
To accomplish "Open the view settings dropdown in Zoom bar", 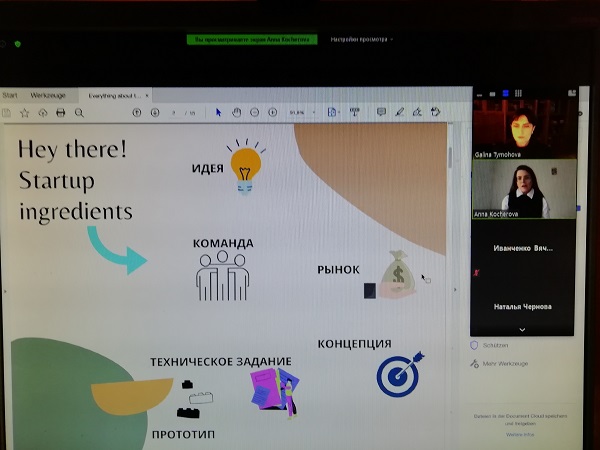I will (x=362, y=39).
